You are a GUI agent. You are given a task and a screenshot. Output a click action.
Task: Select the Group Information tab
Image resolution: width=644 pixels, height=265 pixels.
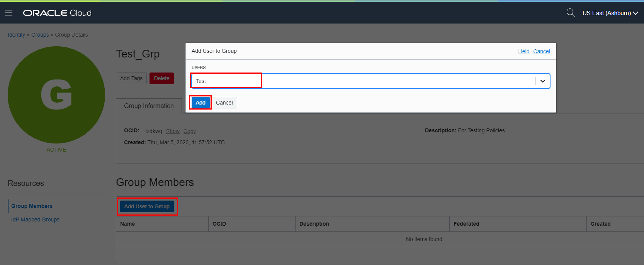tap(149, 106)
